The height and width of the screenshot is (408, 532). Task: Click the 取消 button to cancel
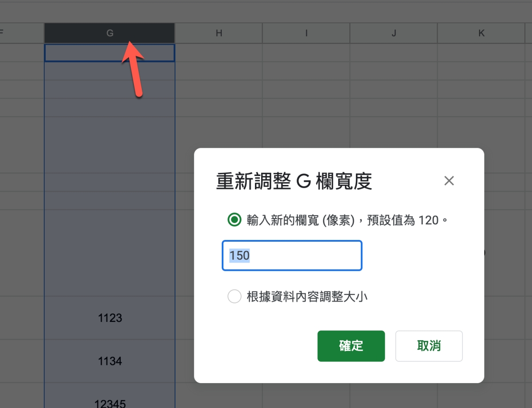(429, 346)
